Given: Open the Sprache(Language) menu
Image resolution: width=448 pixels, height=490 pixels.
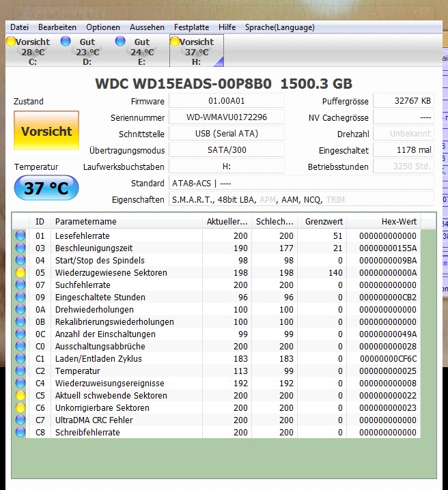Looking at the screenshot, I should click(279, 27).
